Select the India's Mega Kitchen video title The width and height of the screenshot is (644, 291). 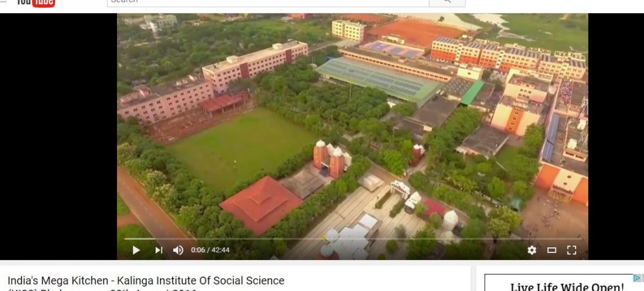pyautogui.click(x=146, y=284)
